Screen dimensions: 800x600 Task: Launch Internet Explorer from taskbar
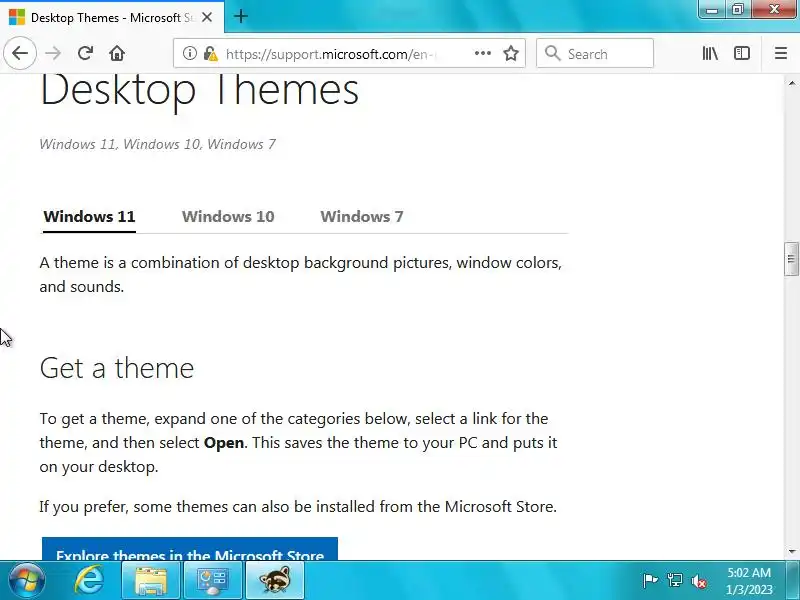(x=89, y=581)
